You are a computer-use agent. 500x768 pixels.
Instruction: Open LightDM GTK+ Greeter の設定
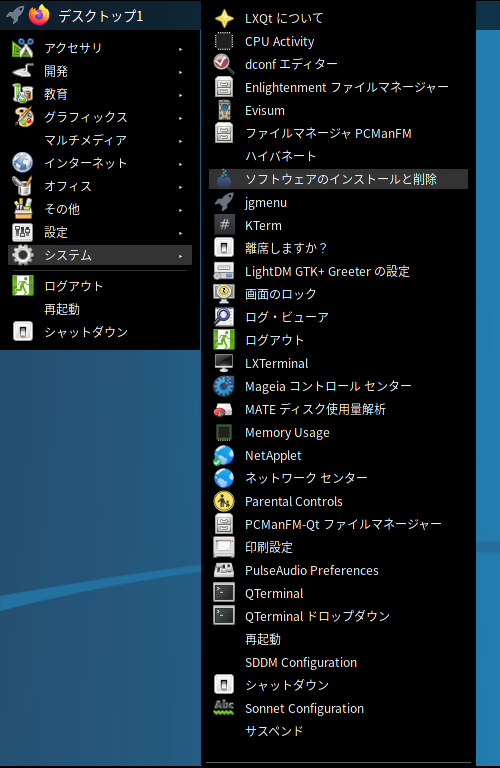[338, 271]
